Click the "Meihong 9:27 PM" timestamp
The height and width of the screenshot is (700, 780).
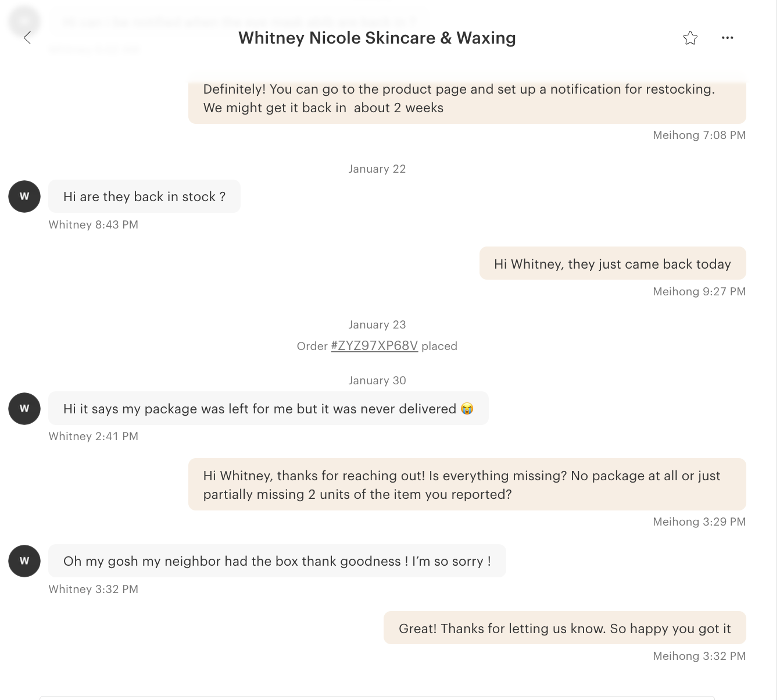pyautogui.click(x=699, y=292)
